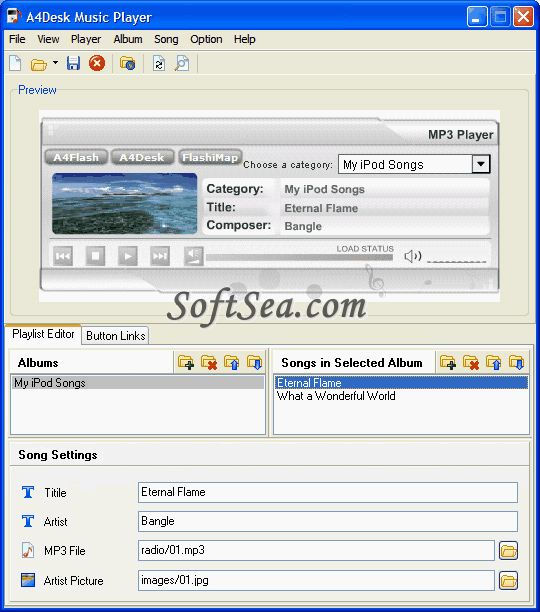The image size is (540, 612).
Task: Expand the Choose a category combo box
Action: click(481, 164)
